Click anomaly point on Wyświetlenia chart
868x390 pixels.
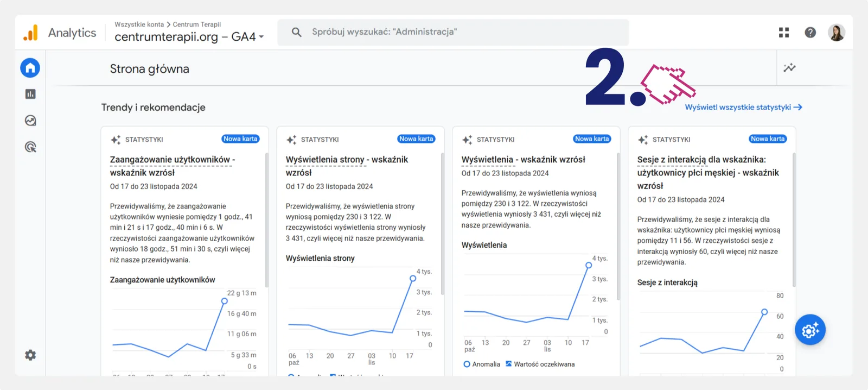(x=589, y=265)
